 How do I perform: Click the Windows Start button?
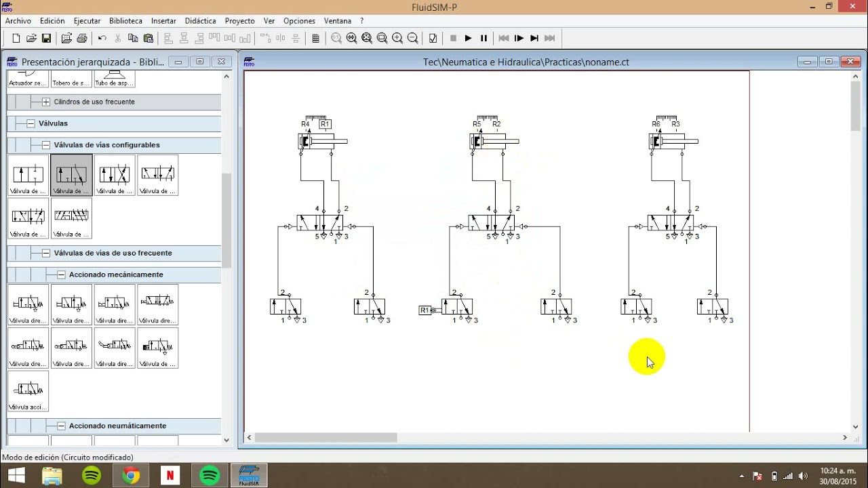point(16,475)
